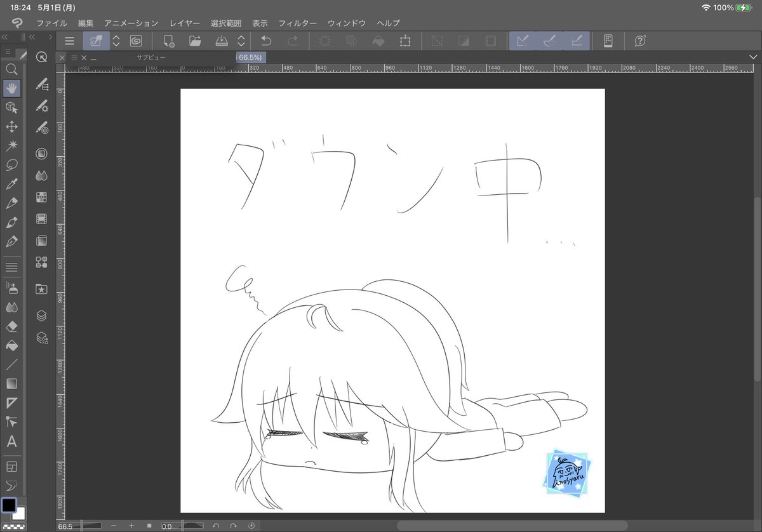Open the Tool Property palette icon
This screenshot has width=762, height=532.
pyautogui.click(x=42, y=105)
